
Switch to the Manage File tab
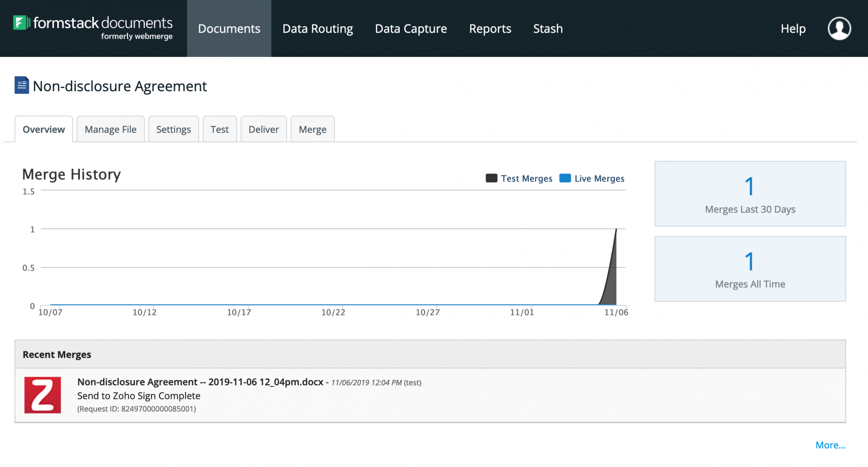[x=111, y=129]
